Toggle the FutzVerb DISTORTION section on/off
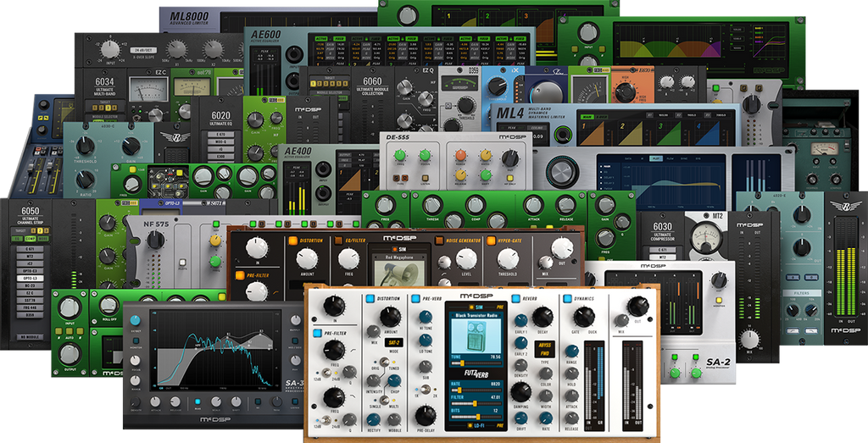 [370, 299]
